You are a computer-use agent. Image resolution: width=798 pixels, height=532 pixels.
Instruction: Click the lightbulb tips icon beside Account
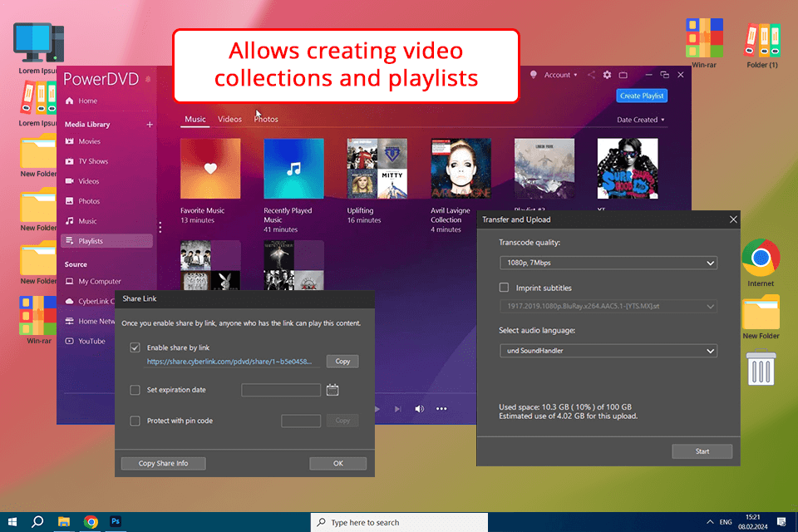pyautogui.click(x=534, y=75)
